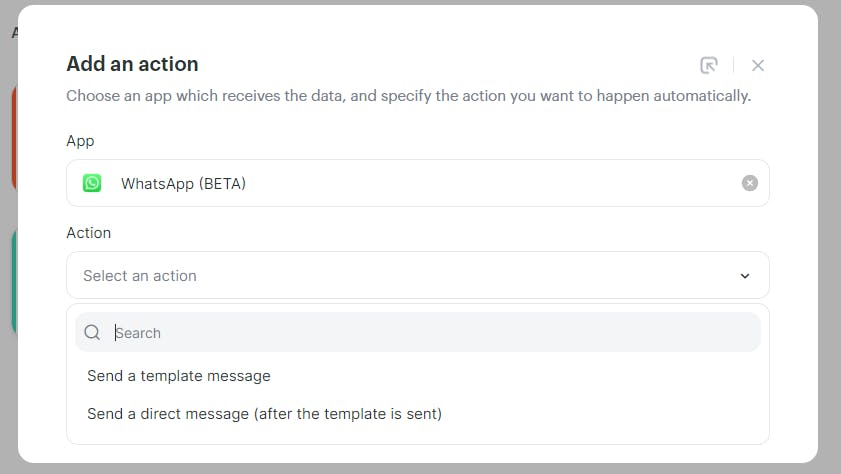
Task: Collapse the action list via chevron arrow
Action: (x=744, y=276)
